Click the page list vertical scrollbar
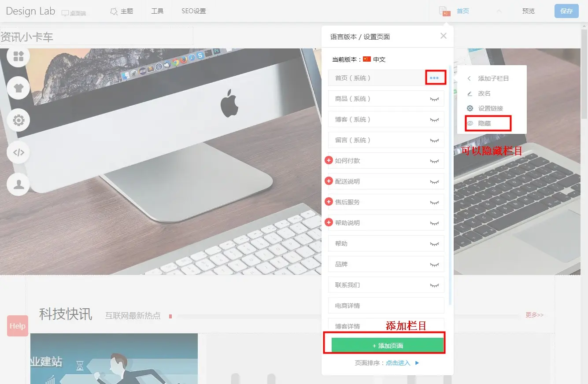 [450, 185]
